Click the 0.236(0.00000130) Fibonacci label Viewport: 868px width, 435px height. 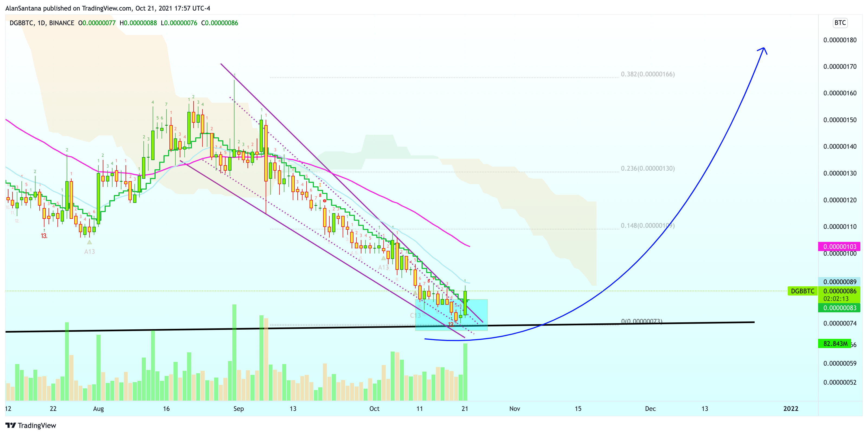click(x=648, y=168)
